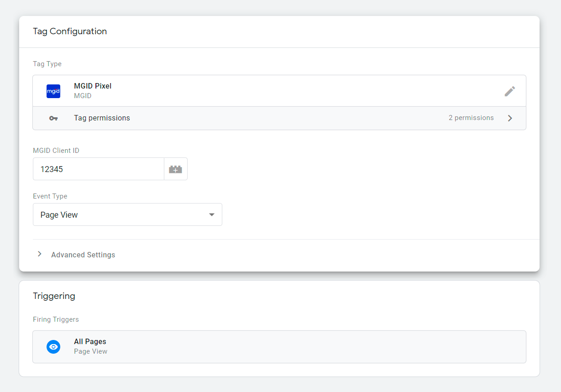Edit tag type with pencil icon
This screenshot has height=392, width=561.
point(510,91)
